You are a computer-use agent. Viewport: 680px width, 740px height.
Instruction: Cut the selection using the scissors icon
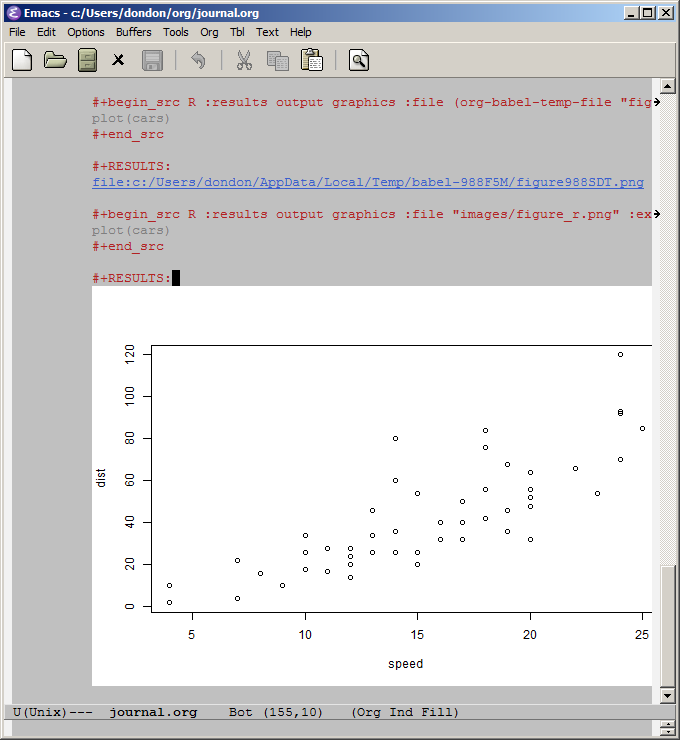(244, 60)
